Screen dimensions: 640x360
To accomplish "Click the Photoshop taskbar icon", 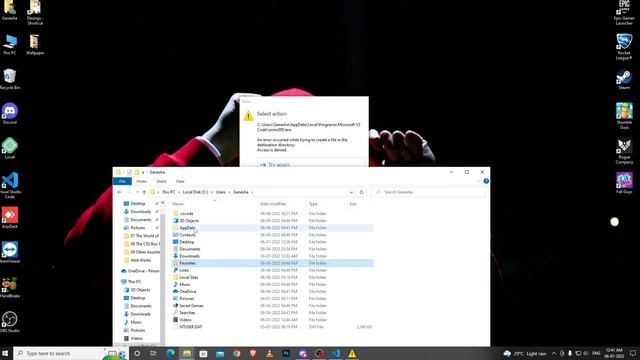I will click(286, 353).
